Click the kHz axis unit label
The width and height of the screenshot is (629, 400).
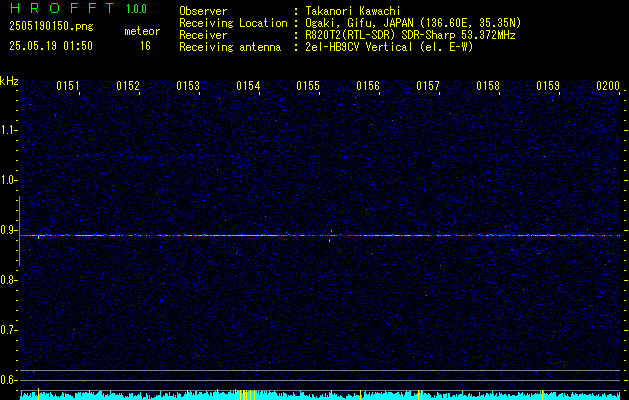[x=9, y=81]
